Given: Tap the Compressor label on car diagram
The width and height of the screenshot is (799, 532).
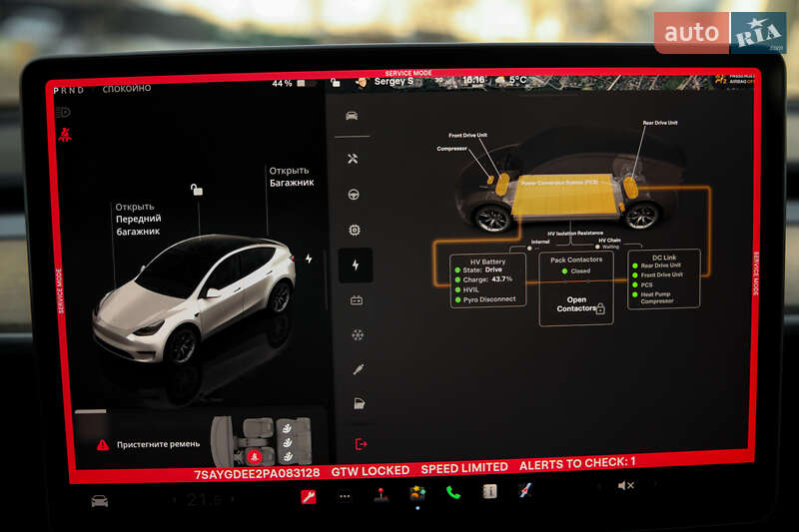Looking at the screenshot, I should tap(452, 149).
